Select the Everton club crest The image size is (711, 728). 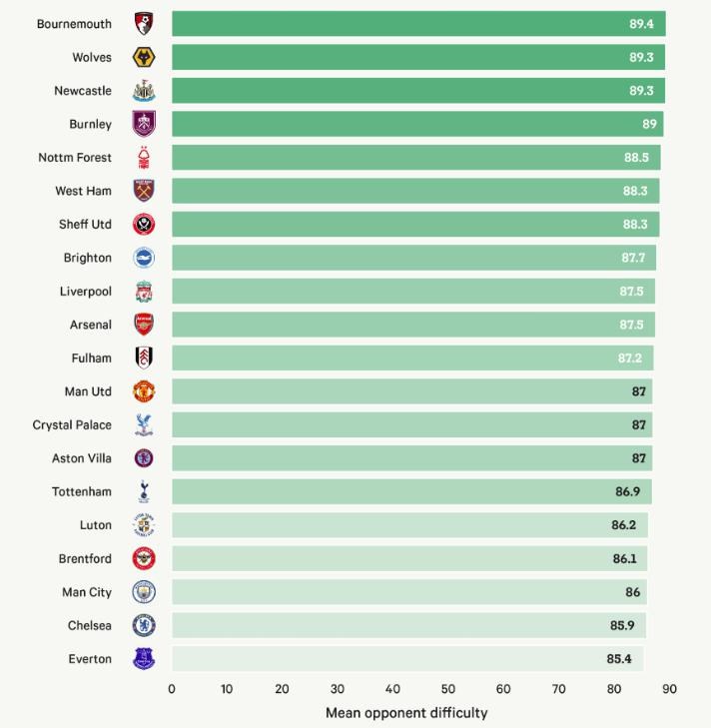pyautogui.click(x=144, y=659)
